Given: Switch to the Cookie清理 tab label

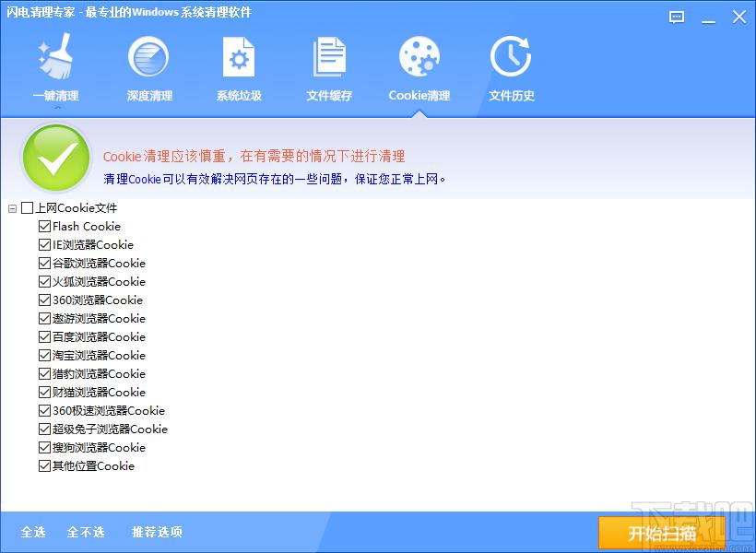Looking at the screenshot, I should coord(419,96).
